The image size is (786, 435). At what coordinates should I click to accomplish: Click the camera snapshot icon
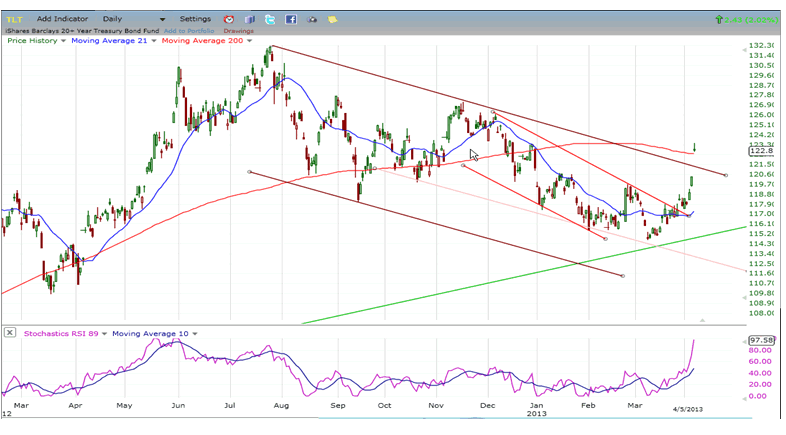tap(310, 19)
